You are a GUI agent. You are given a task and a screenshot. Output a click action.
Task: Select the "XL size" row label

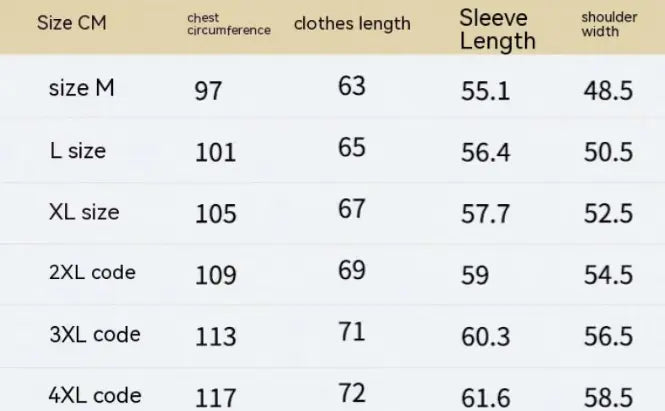click(x=84, y=212)
